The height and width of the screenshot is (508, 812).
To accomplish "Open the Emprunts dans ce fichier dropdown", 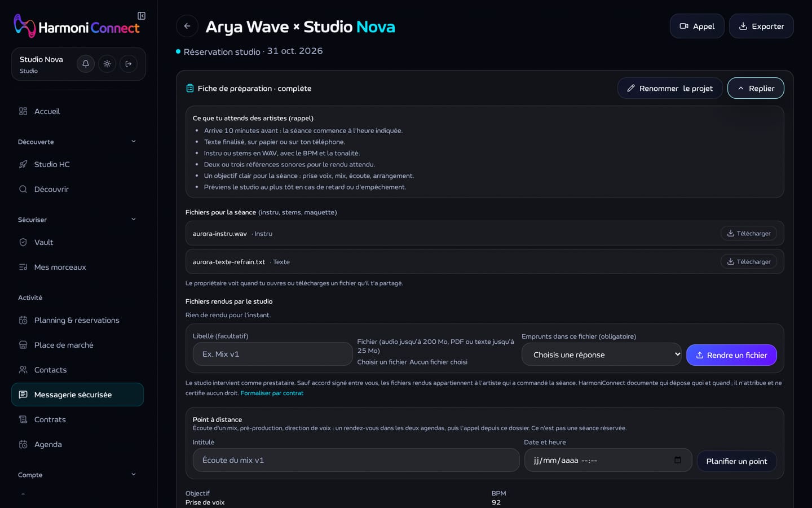I will [x=602, y=354].
